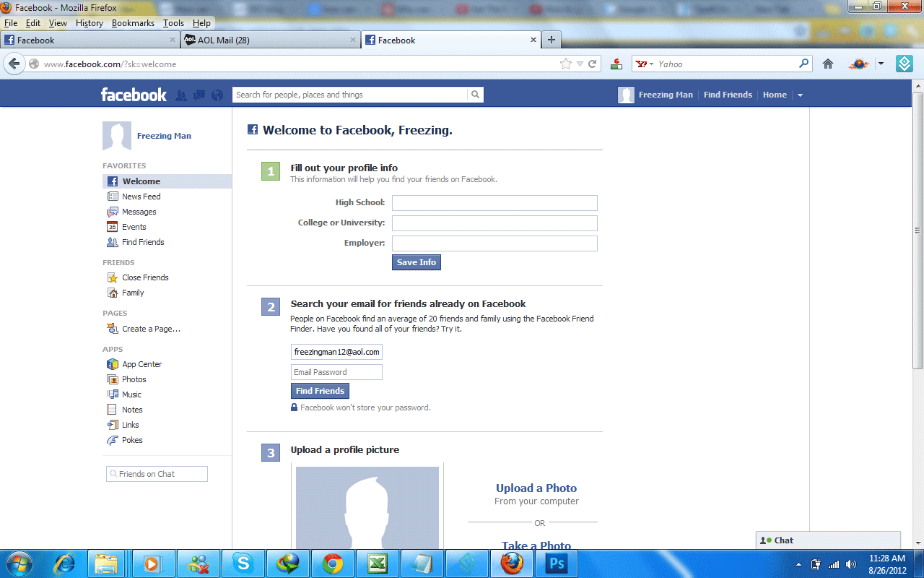Open Pokes from the Apps list
Screen dimensions: 924x578
[131, 439]
